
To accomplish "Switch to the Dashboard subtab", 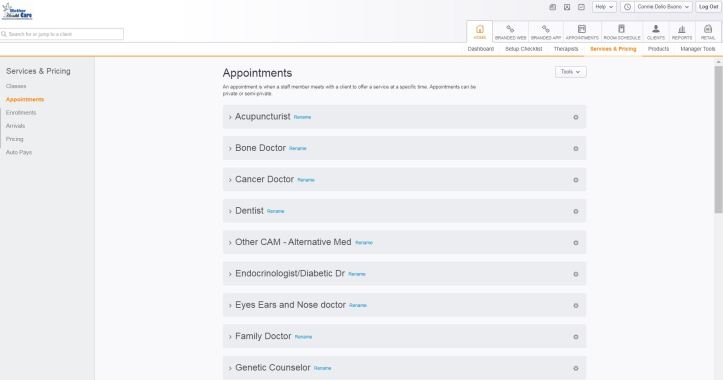I will click(x=480, y=49).
